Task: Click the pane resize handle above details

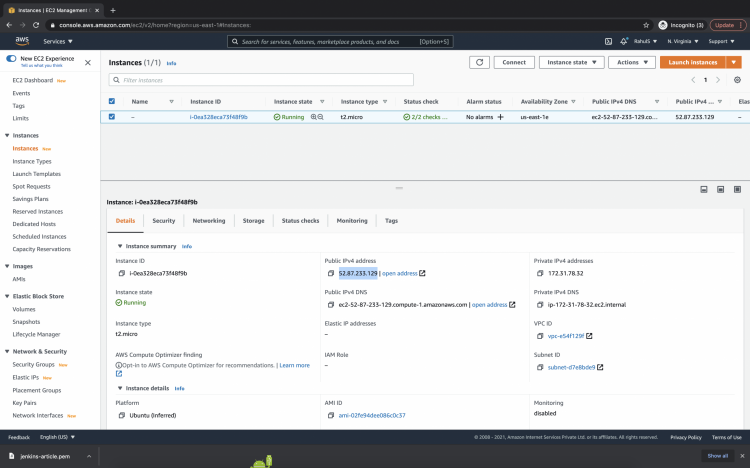Action: coord(399,188)
